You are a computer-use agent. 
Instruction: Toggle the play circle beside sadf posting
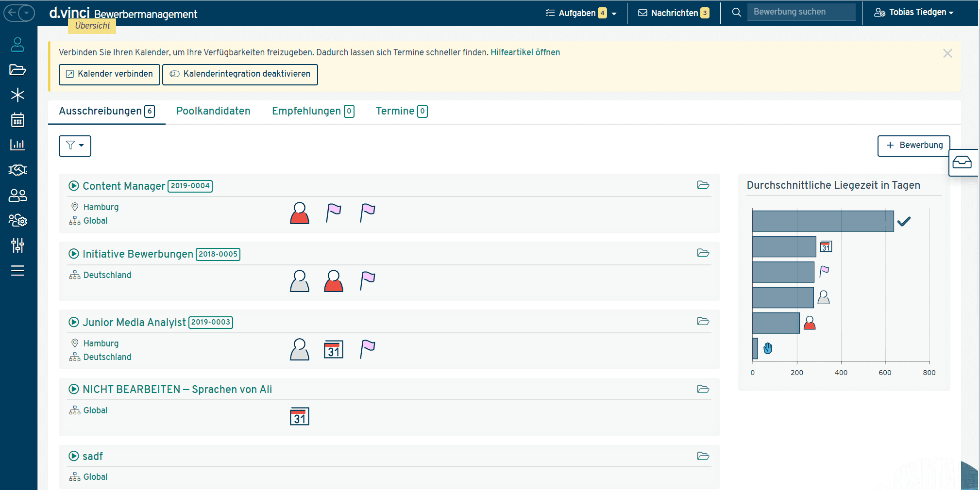(x=74, y=456)
